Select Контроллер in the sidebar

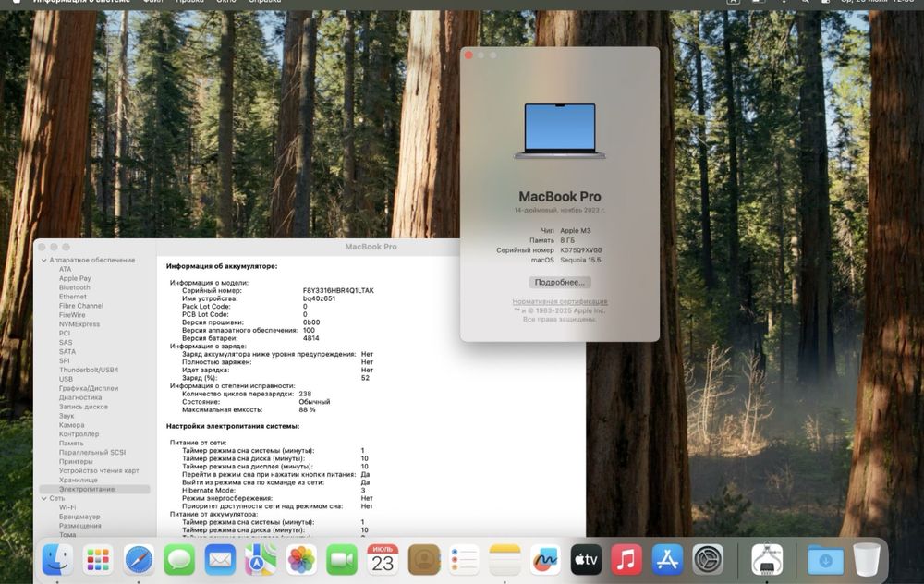[79, 433]
